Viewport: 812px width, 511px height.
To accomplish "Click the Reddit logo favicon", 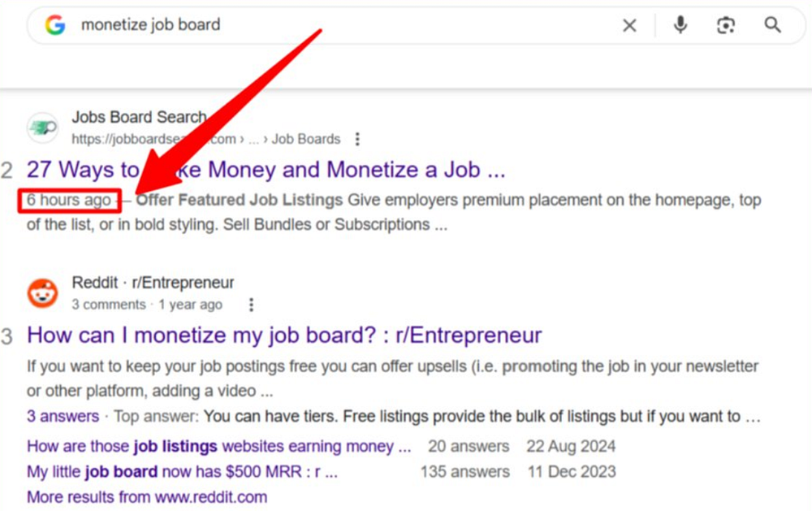I will tap(42, 292).
